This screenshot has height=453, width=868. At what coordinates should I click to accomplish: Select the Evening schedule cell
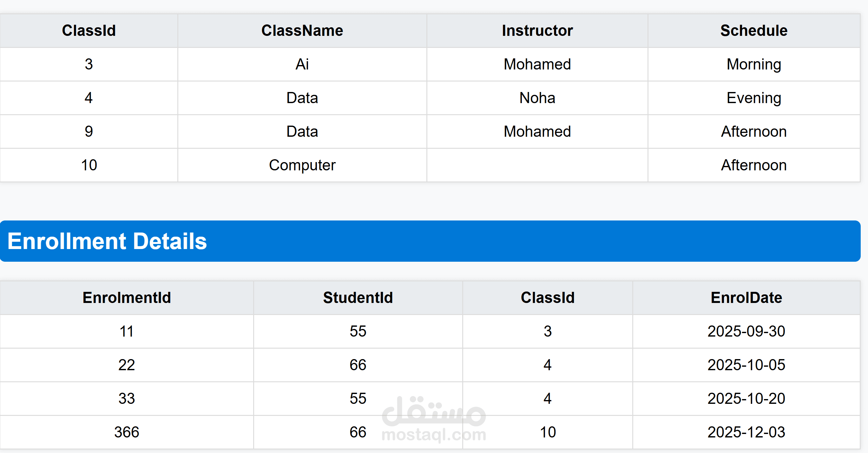pos(754,98)
